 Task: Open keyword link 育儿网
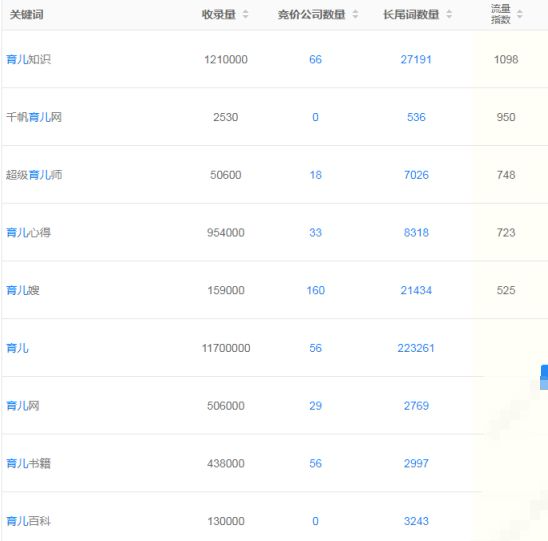click(x=23, y=406)
